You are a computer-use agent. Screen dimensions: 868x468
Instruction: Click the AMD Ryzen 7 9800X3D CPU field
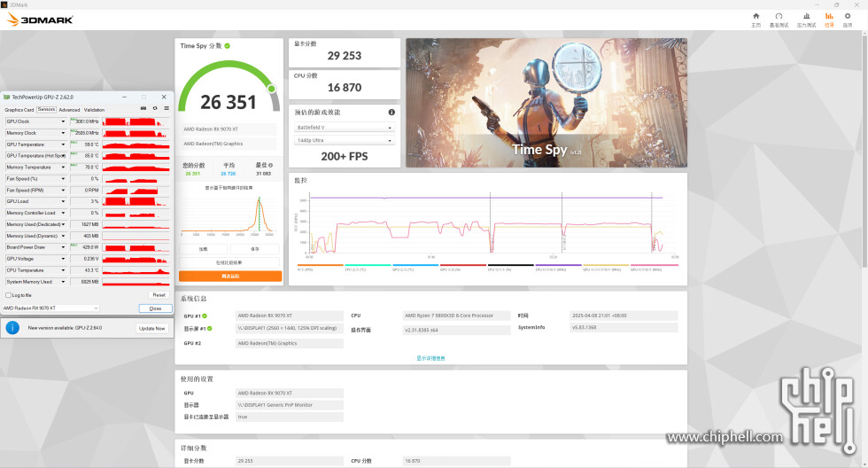pos(457,316)
